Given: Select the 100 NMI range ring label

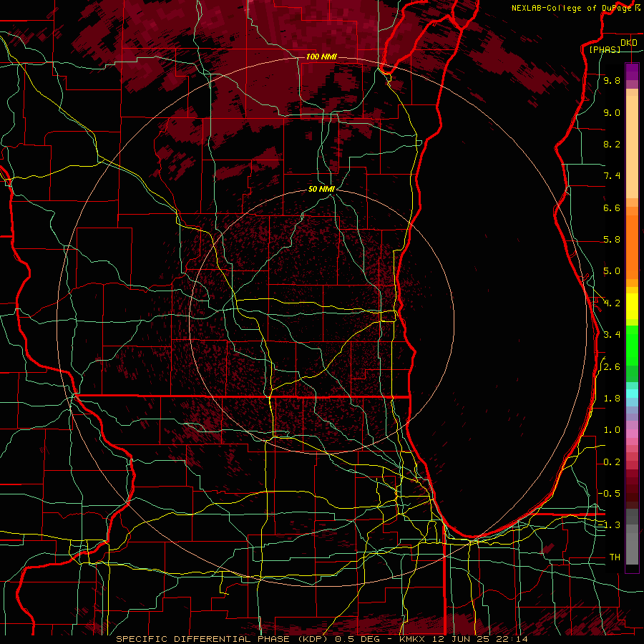Looking at the screenshot, I should [x=321, y=57].
